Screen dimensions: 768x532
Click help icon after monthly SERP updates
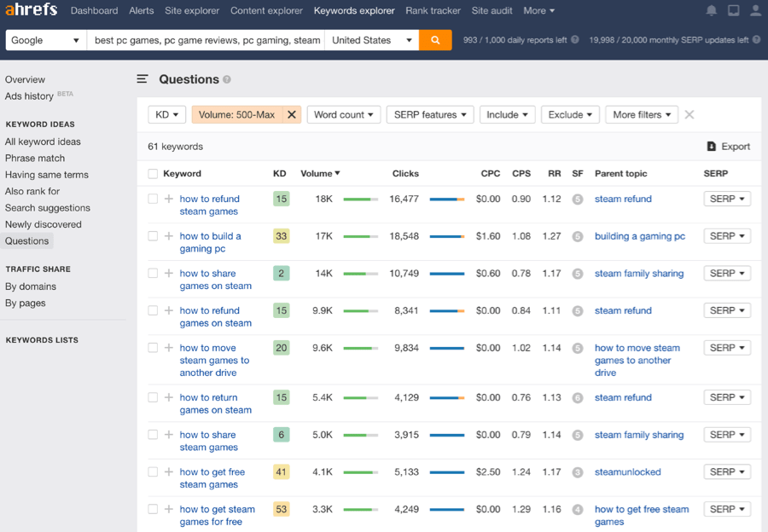pyautogui.click(x=756, y=39)
